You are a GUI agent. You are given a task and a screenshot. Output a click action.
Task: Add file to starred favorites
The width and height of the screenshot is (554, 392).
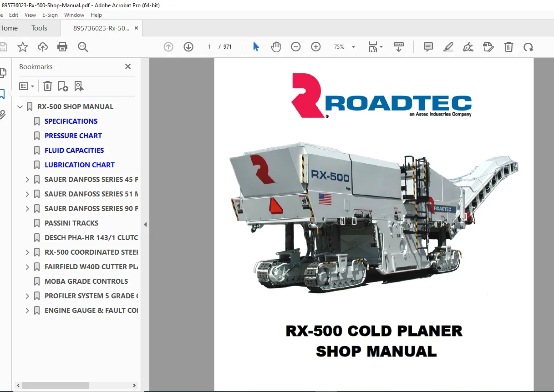(x=23, y=47)
